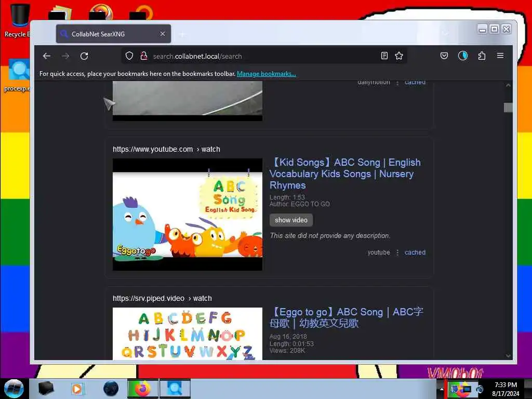Open cached link of the youtube result
Screen dimensions: 532x399
[x=415, y=252]
